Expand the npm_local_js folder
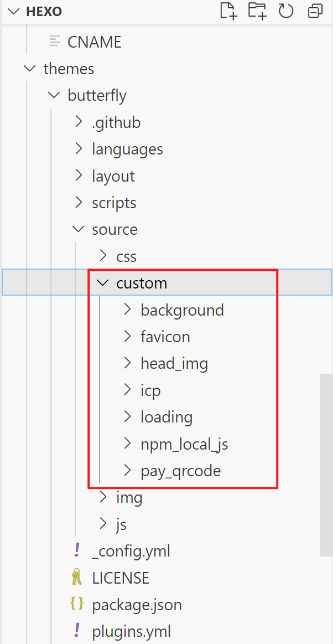This screenshot has width=333, height=644. tap(128, 444)
